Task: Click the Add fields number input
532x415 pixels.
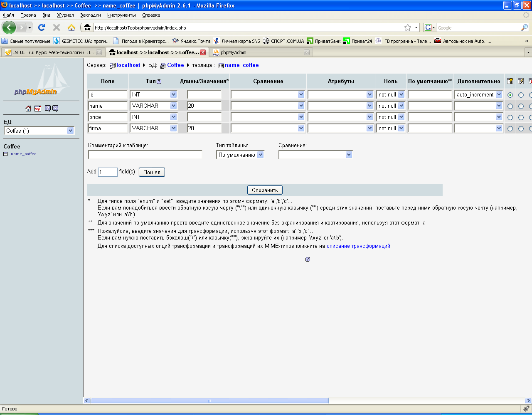Action: click(108, 172)
